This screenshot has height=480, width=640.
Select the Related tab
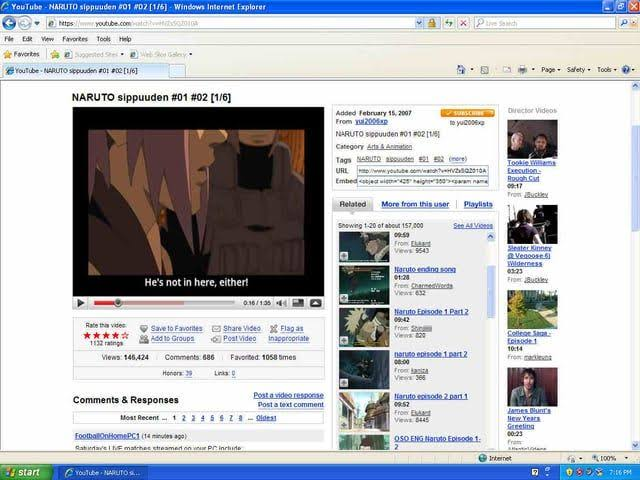click(353, 204)
